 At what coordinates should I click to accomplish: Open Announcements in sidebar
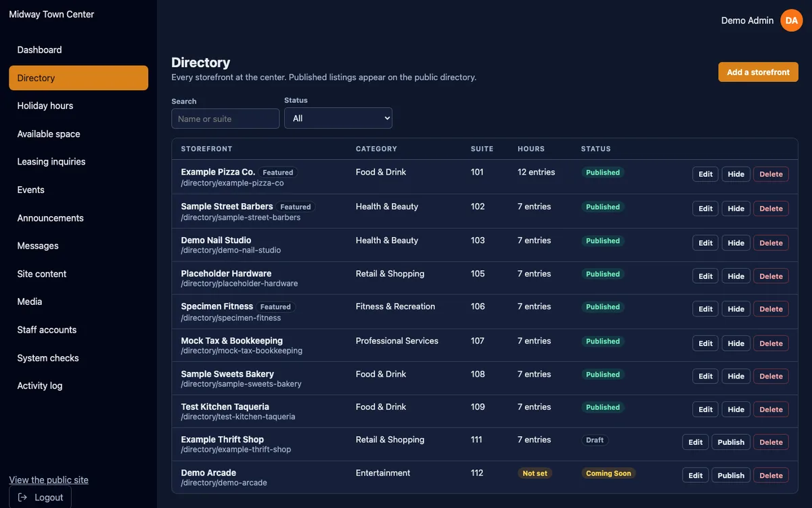pyautogui.click(x=78, y=218)
